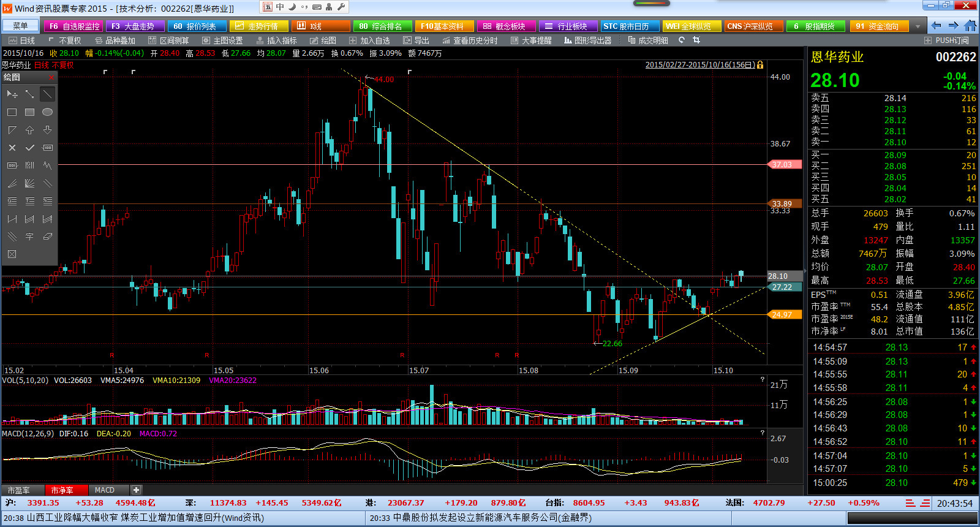Select the speed resistance fan lines tool

click(12, 183)
